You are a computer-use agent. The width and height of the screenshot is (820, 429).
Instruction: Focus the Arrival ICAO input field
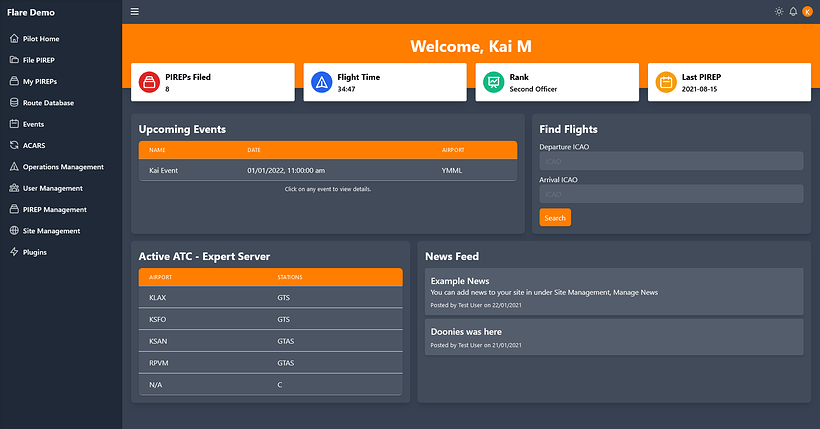[x=671, y=194]
